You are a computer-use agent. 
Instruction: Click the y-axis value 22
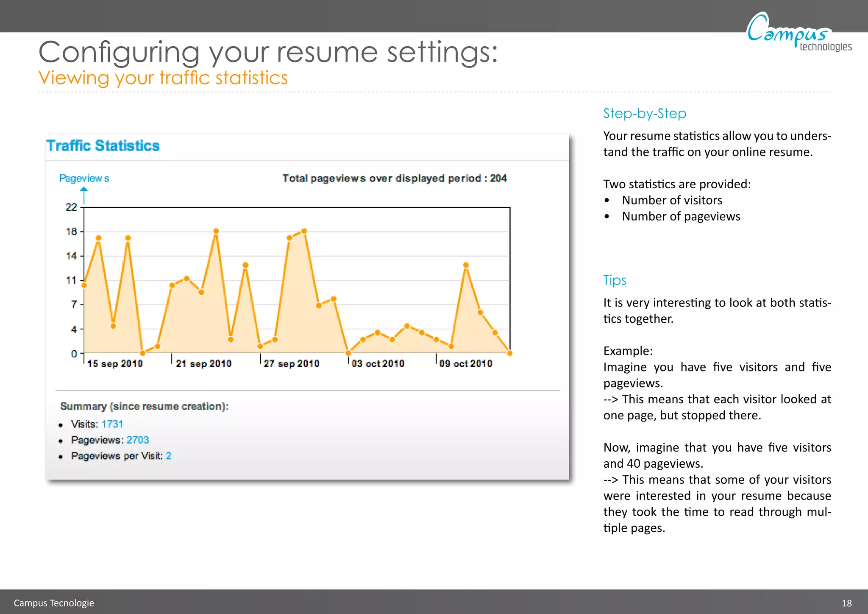71,207
